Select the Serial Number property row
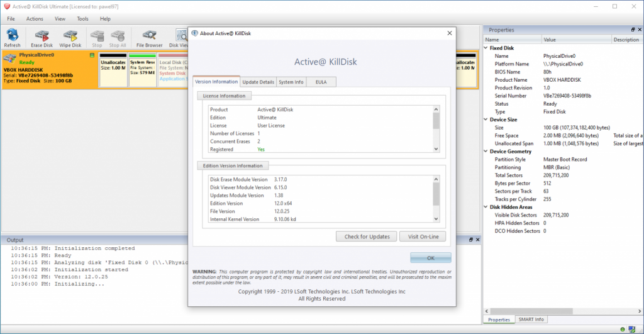Image resolution: width=644 pixels, height=334 pixels. tap(563, 96)
